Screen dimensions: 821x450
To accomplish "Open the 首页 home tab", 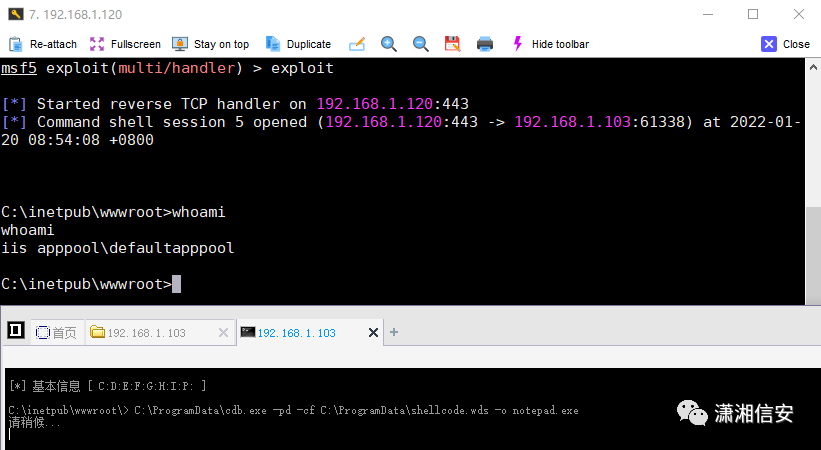I will point(56,333).
